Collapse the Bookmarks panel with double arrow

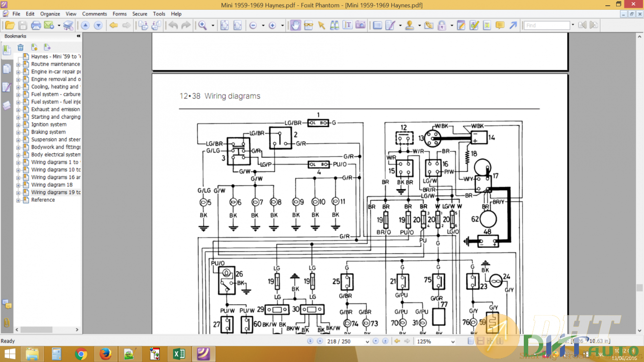click(78, 36)
